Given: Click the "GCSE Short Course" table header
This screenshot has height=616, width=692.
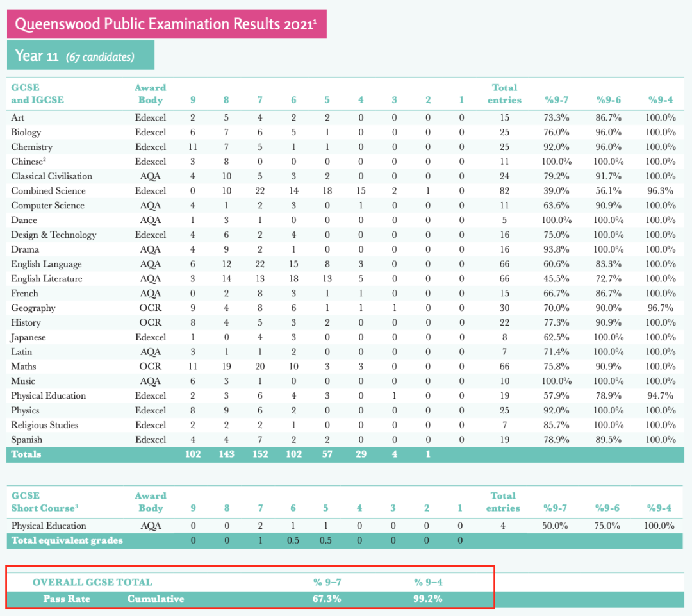Looking at the screenshot, I should 45,502.
